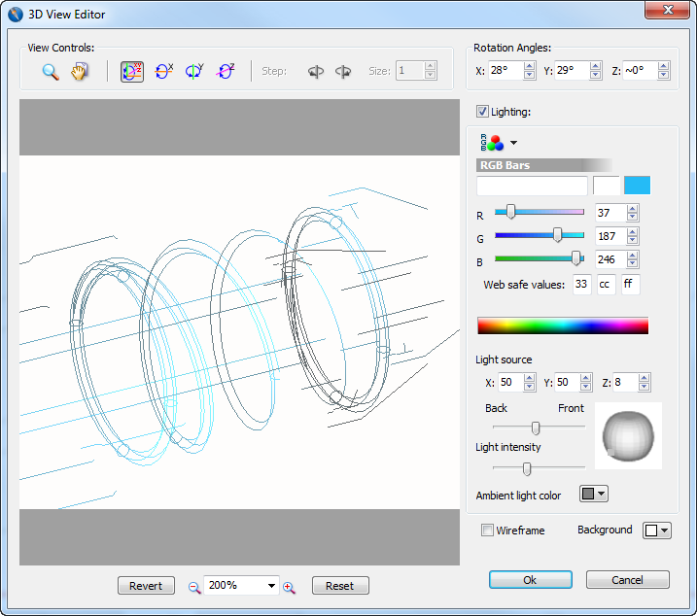Click the Revert button
The width and height of the screenshot is (697, 616).
click(x=146, y=586)
